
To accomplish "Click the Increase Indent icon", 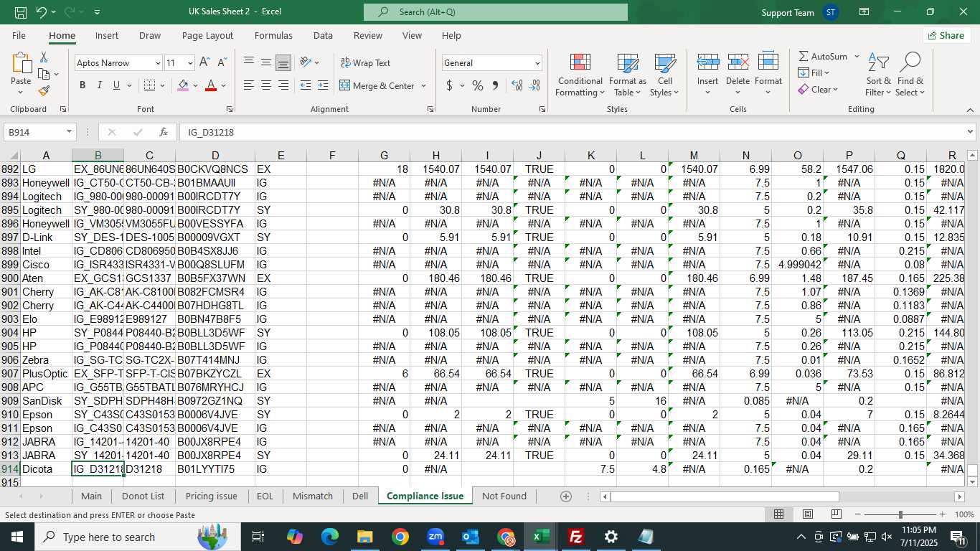I will (x=323, y=85).
